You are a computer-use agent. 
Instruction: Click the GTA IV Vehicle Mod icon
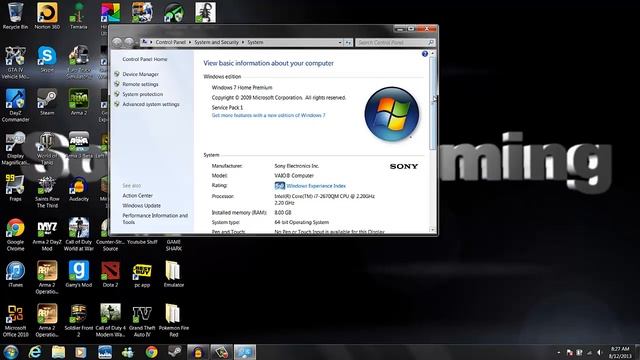coord(15,62)
